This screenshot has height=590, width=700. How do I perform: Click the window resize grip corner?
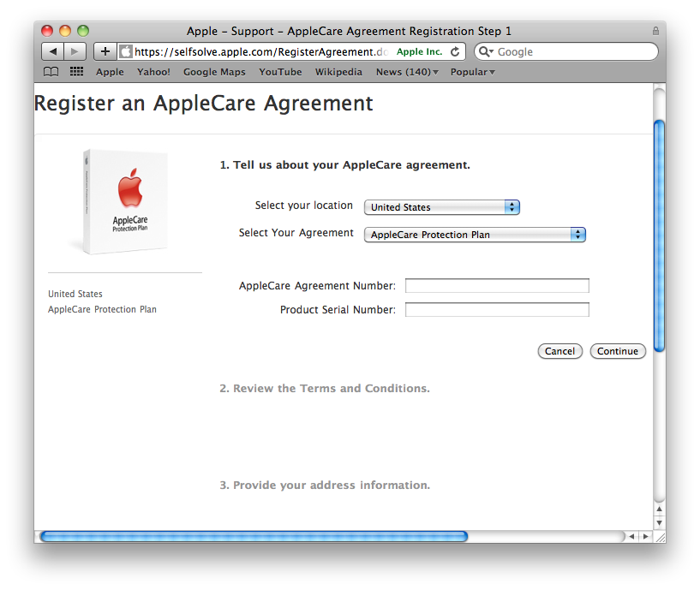point(660,537)
